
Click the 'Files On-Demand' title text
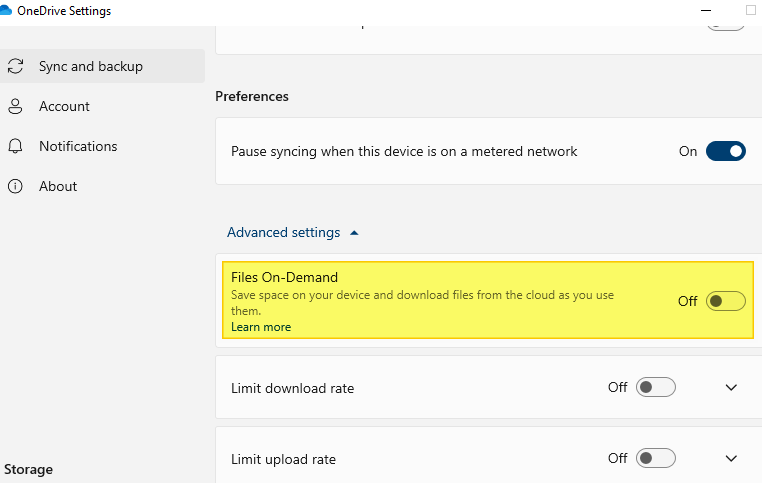tap(284, 277)
